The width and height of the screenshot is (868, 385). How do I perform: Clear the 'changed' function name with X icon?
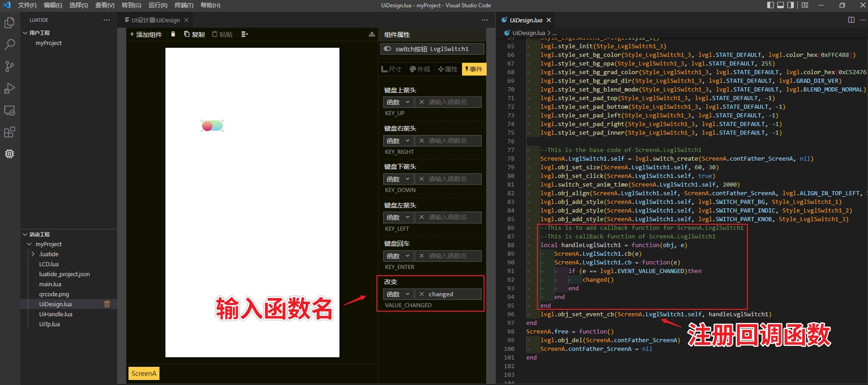click(x=421, y=294)
